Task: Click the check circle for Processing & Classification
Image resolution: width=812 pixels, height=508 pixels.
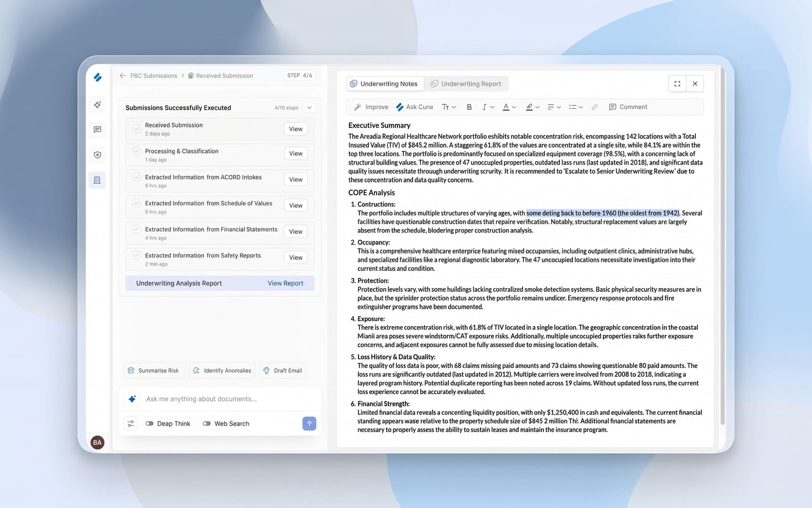Action: (137, 151)
